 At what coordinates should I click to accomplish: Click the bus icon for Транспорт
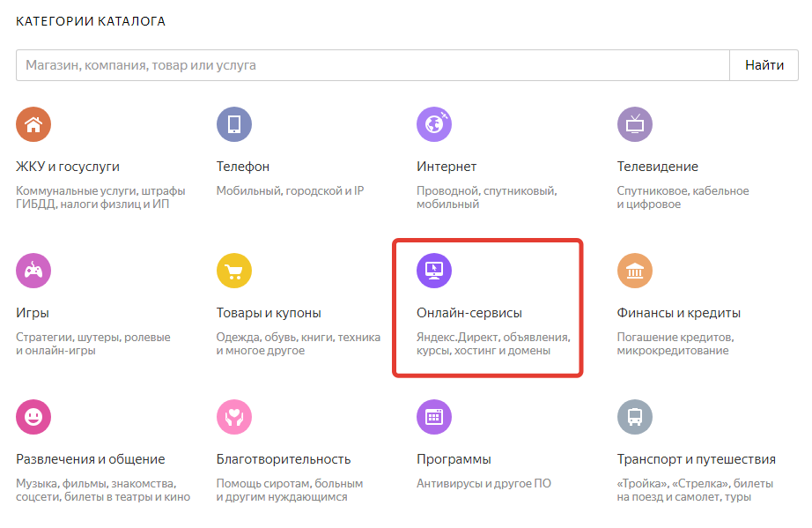pos(634,417)
